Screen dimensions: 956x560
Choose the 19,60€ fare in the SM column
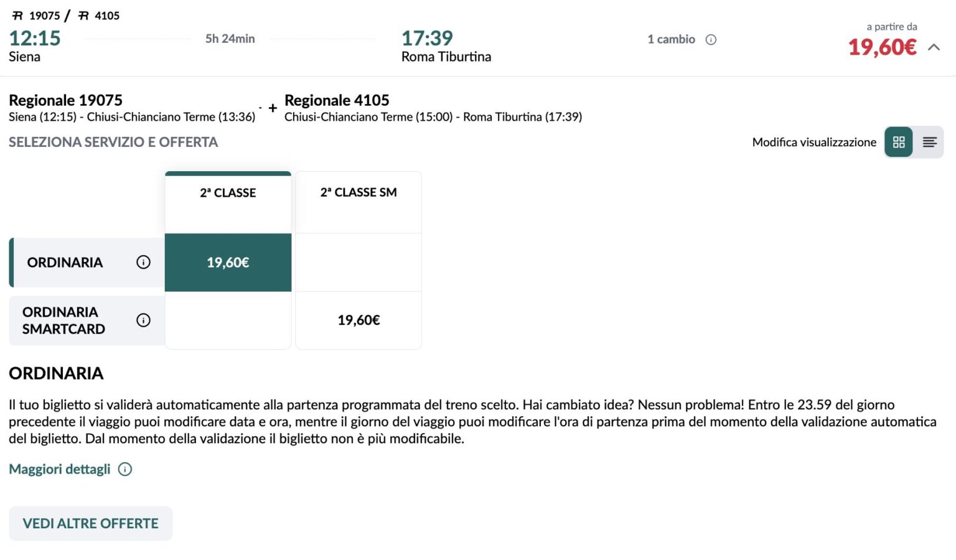(x=358, y=320)
